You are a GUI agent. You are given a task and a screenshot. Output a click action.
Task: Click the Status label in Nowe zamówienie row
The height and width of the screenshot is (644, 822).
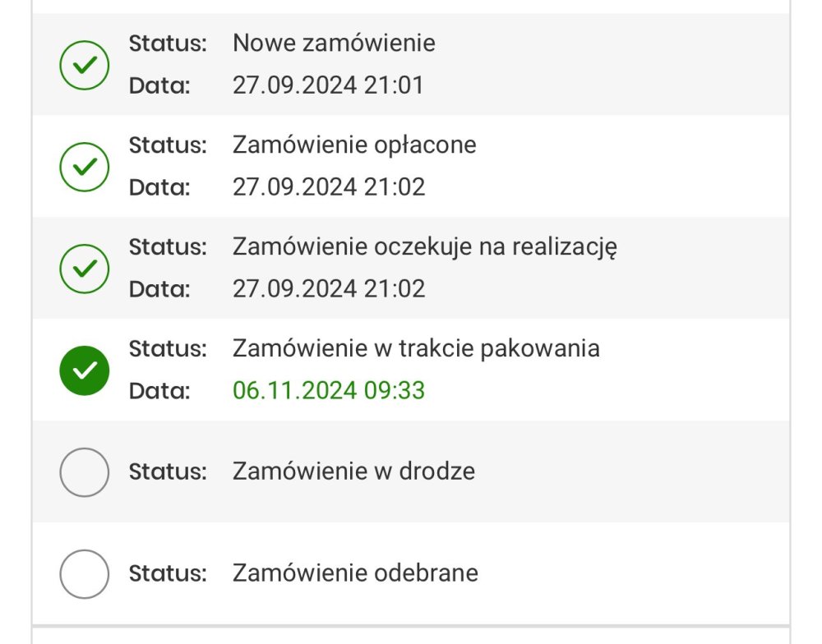coord(168,43)
